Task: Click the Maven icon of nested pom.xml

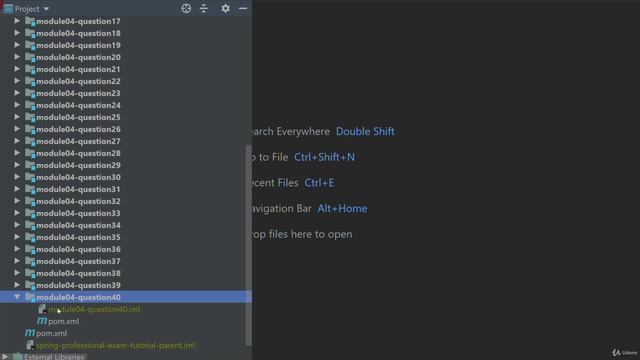Action: tap(42, 321)
